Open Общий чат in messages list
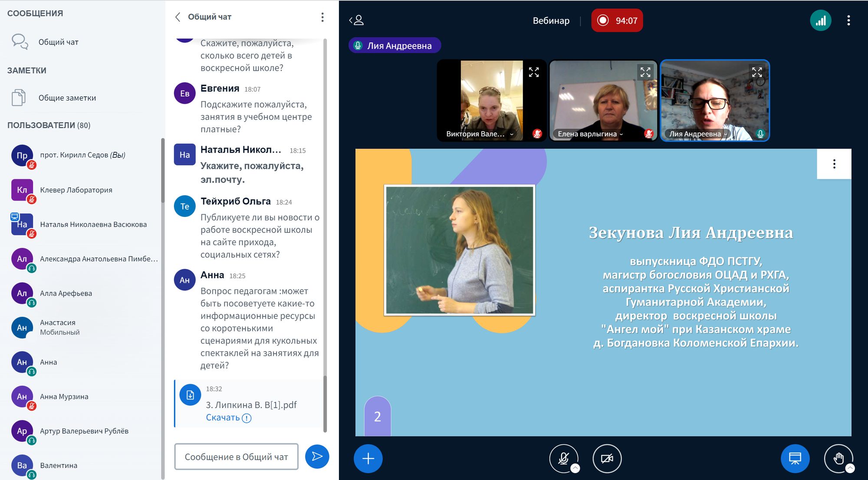The height and width of the screenshot is (480, 868). pyautogui.click(x=58, y=42)
